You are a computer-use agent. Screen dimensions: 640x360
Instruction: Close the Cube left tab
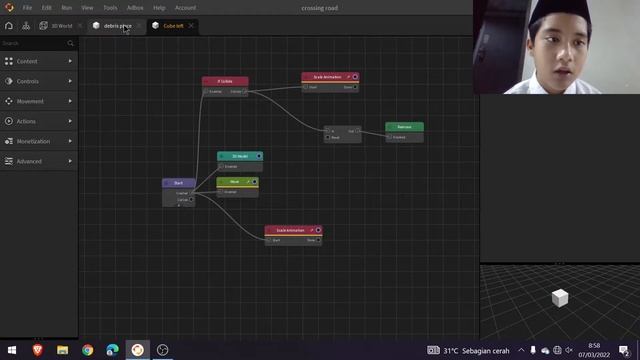(x=191, y=25)
